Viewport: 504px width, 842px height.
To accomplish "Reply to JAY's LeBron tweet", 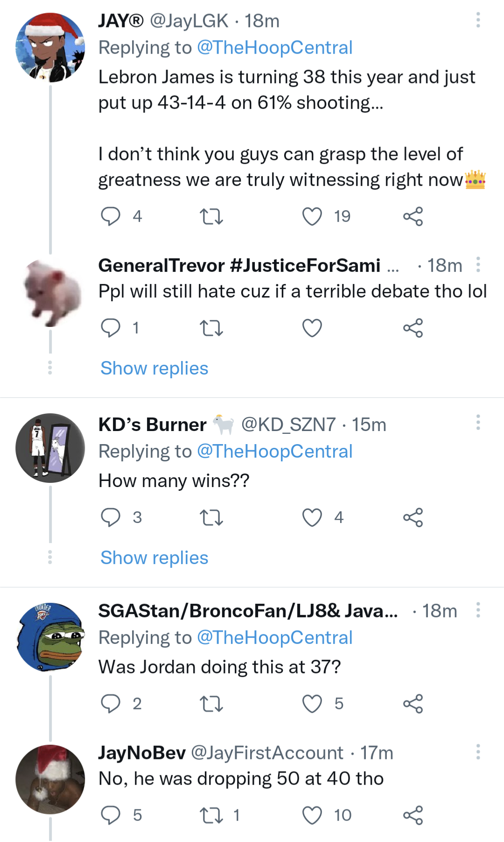I will 111,216.
